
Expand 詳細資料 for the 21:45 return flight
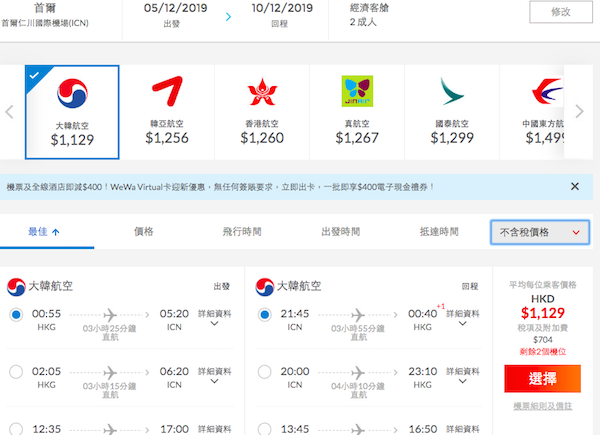465,319
